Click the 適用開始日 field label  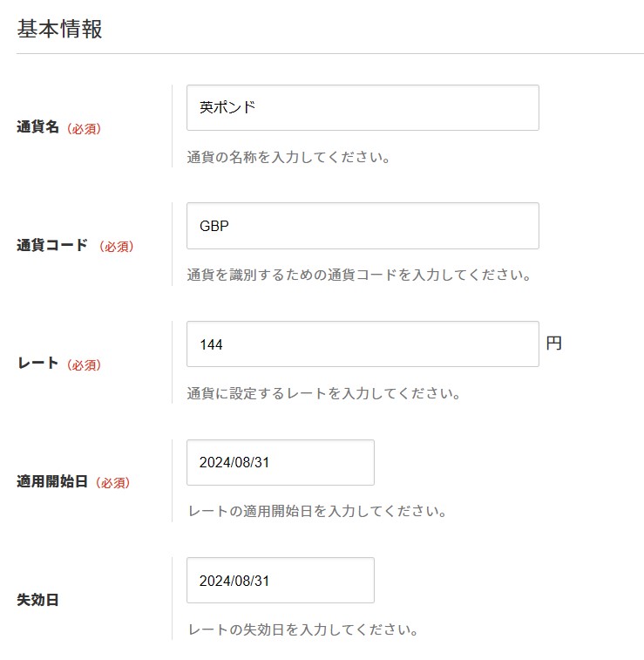(52, 481)
